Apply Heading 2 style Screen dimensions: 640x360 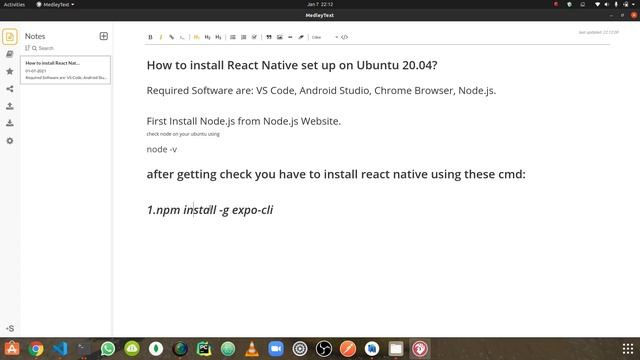click(207, 37)
